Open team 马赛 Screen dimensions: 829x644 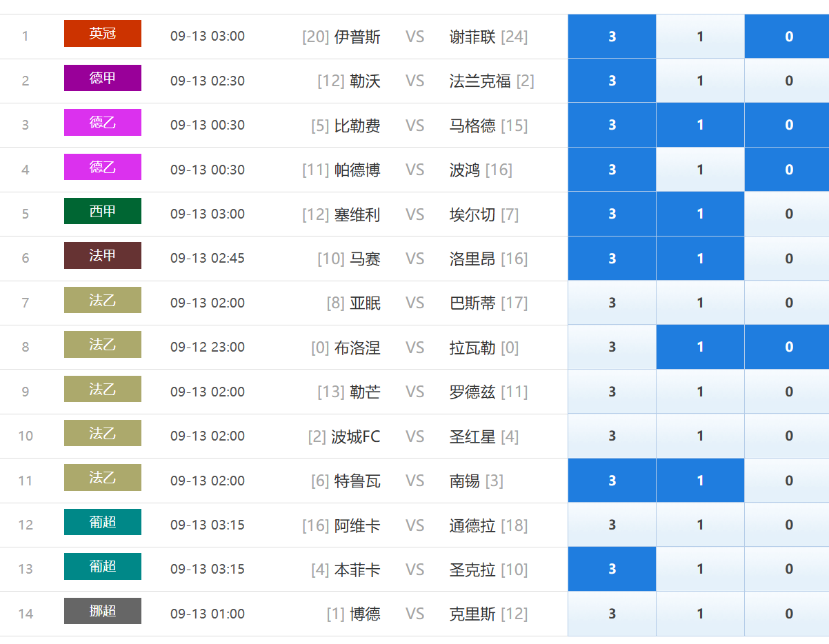point(365,259)
